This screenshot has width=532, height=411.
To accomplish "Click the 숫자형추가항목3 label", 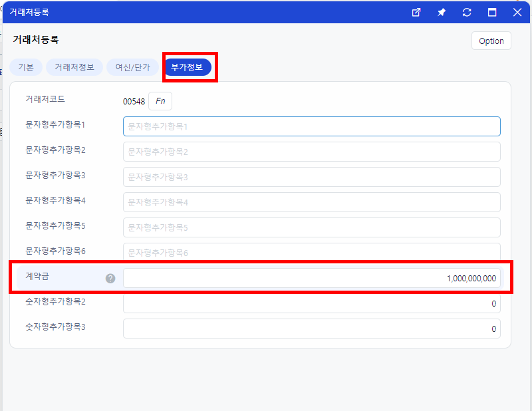I will (x=55, y=327).
